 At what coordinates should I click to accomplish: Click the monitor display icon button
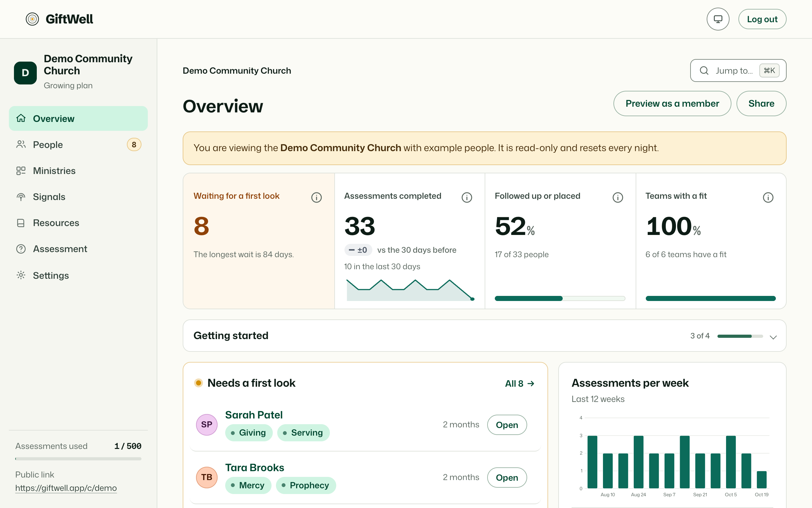(718, 19)
